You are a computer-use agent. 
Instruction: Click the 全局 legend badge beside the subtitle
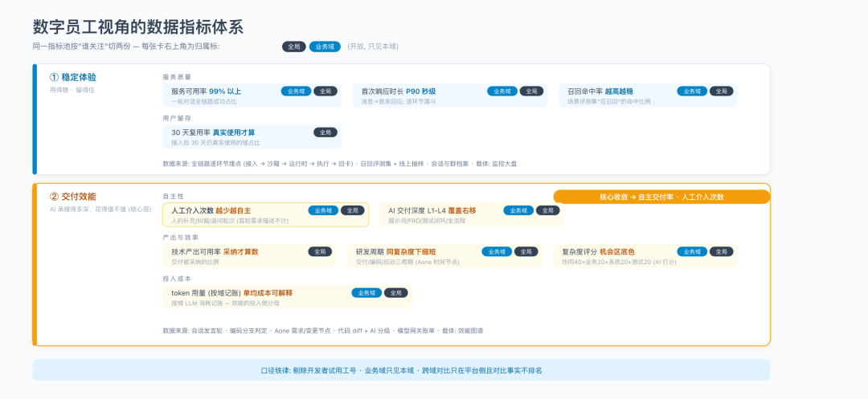pyautogui.click(x=294, y=47)
